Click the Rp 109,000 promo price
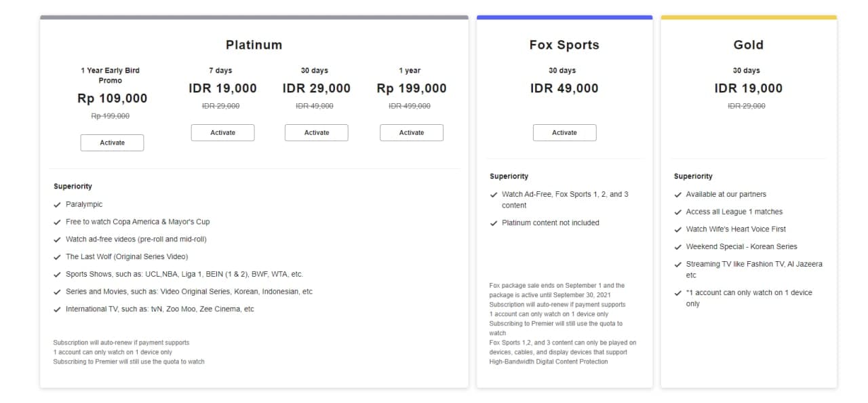868x403 pixels. coord(112,98)
